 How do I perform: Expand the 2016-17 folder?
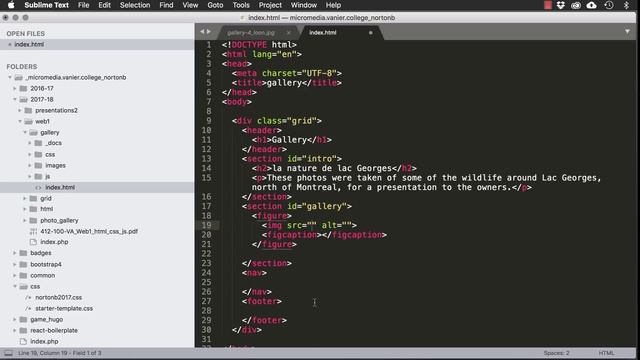pos(15,88)
